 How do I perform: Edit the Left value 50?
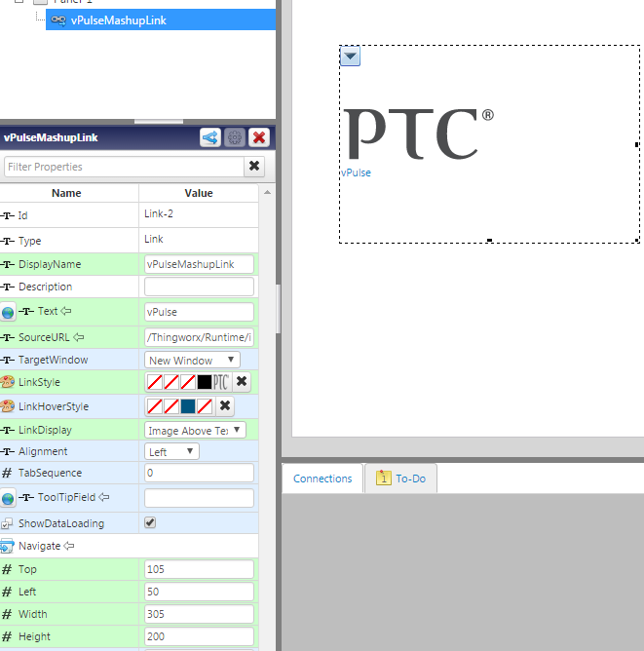coord(199,592)
